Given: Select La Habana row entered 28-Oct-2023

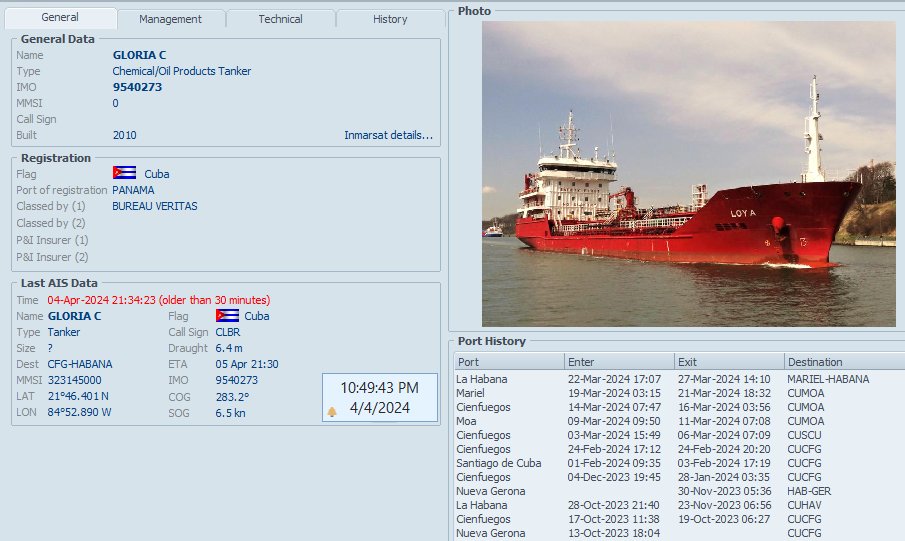Looking at the screenshot, I should (x=680, y=505).
